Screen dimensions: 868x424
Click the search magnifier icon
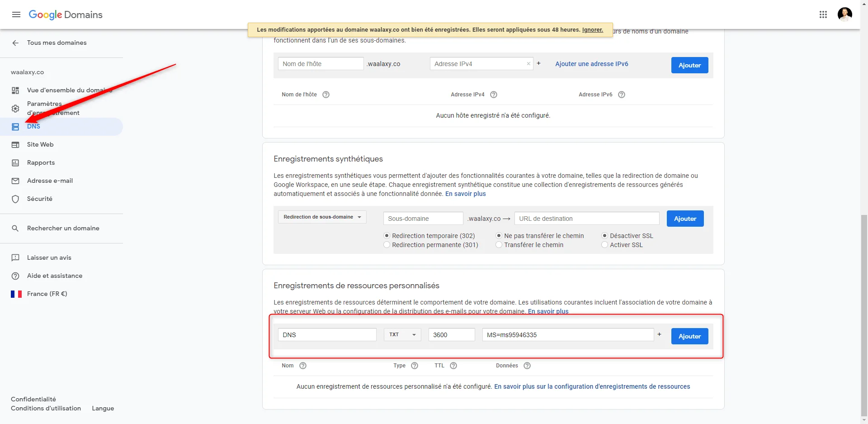click(x=15, y=229)
